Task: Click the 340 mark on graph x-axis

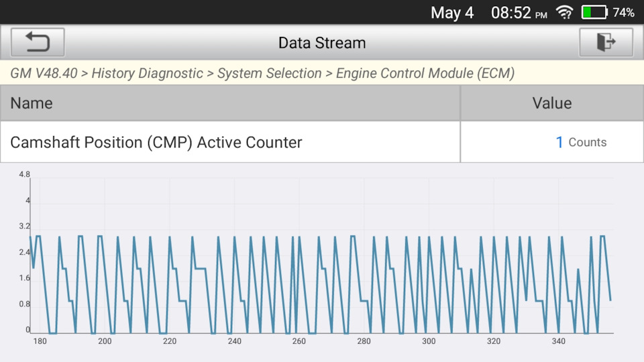Action: (x=558, y=341)
